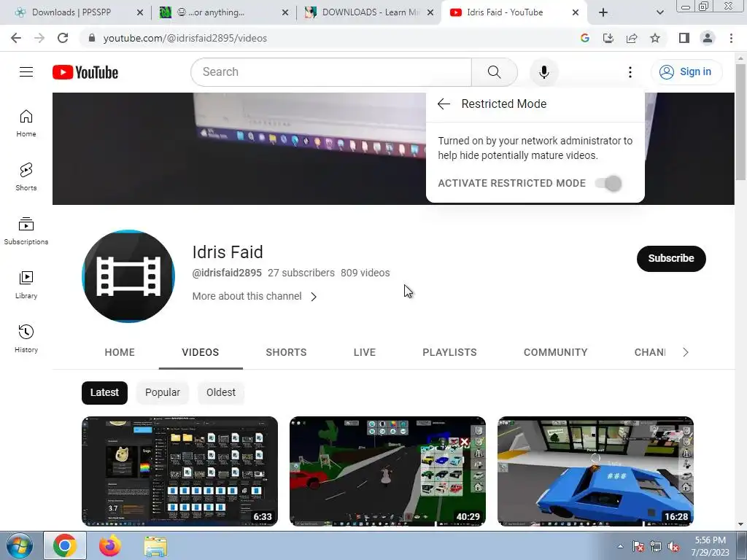Click the page vertical scrollbar thumb
The image size is (747, 560).
pyautogui.click(x=740, y=122)
